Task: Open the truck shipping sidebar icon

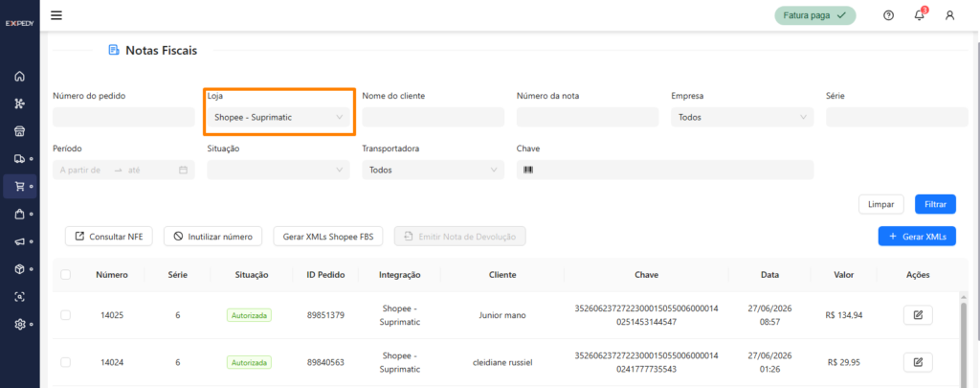Action: [x=19, y=159]
